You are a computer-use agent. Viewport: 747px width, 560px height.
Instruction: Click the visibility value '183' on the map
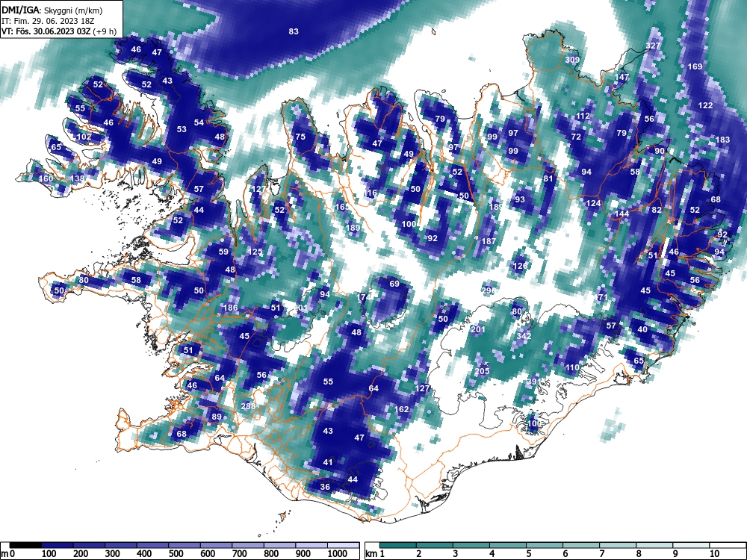[722, 140]
